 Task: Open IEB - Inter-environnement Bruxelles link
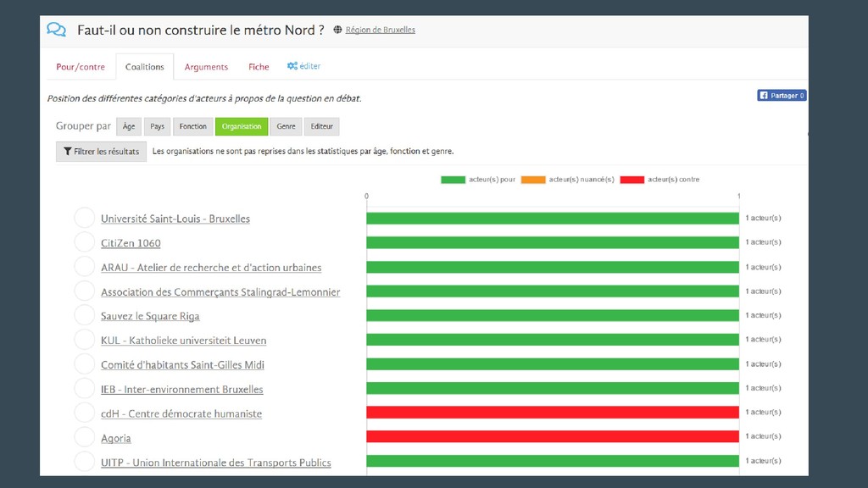tap(181, 389)
